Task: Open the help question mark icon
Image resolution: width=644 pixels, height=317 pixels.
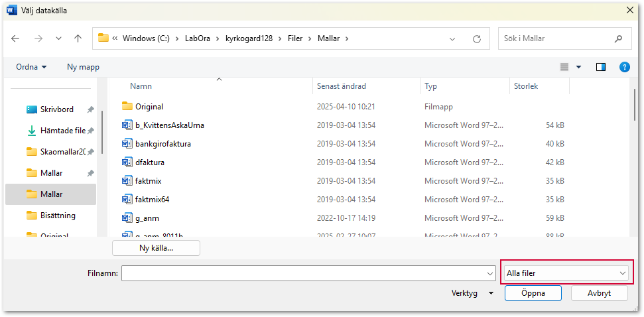Action: tap(624, 67)
